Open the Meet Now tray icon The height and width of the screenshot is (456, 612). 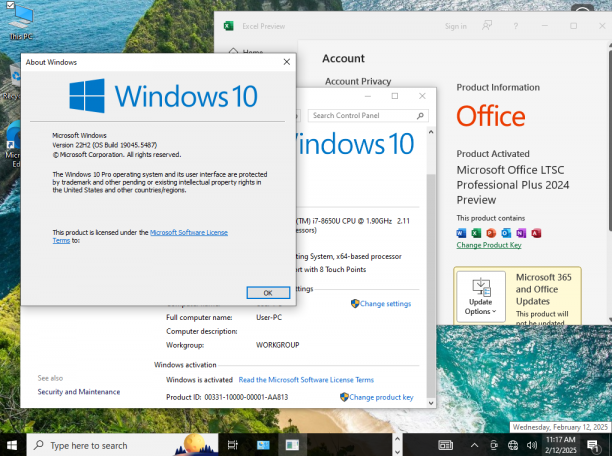[494, 445]
